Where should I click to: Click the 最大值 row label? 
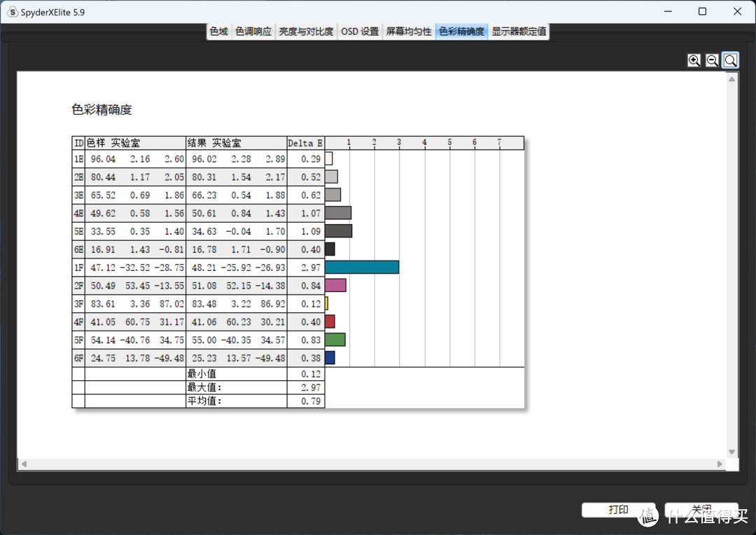(x=204, y=387)
